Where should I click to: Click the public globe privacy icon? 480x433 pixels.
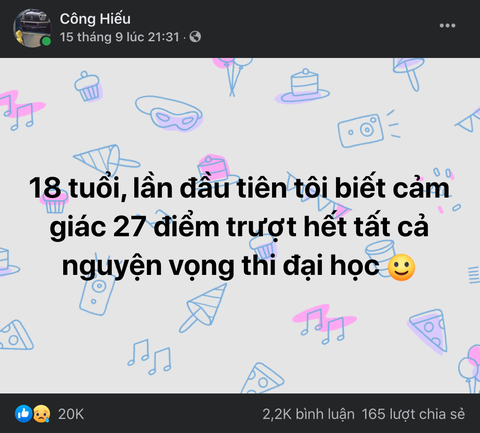pos(195,37)
